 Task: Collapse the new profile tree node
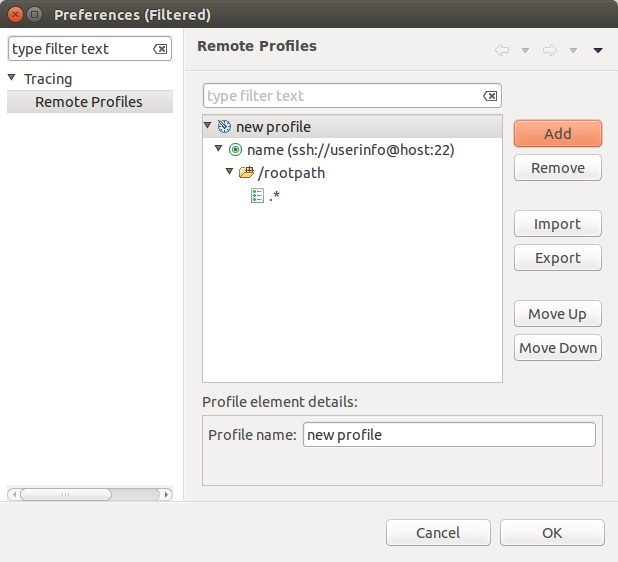(208, 127)
